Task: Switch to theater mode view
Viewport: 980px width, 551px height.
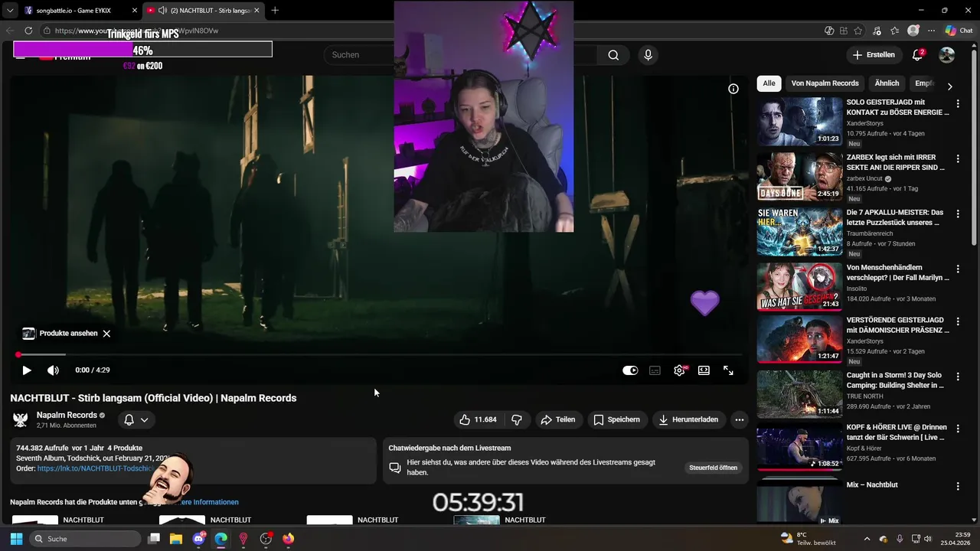Action: [704, 370]
